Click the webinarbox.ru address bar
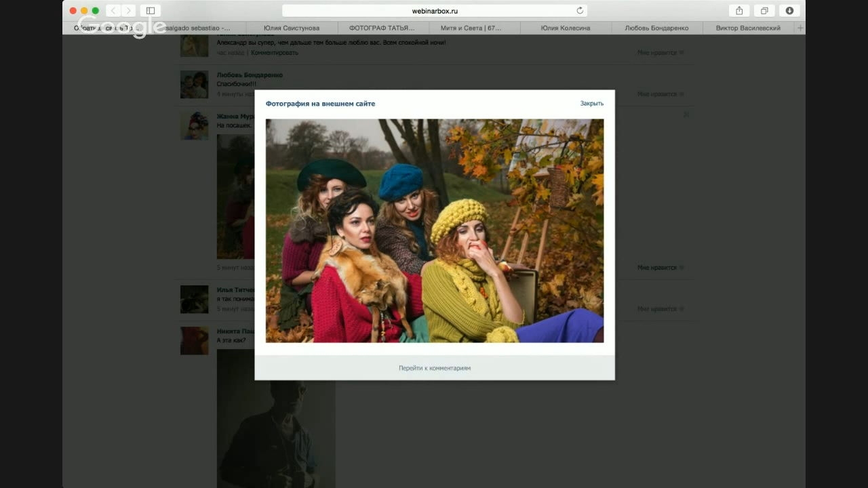 point(435,11)
